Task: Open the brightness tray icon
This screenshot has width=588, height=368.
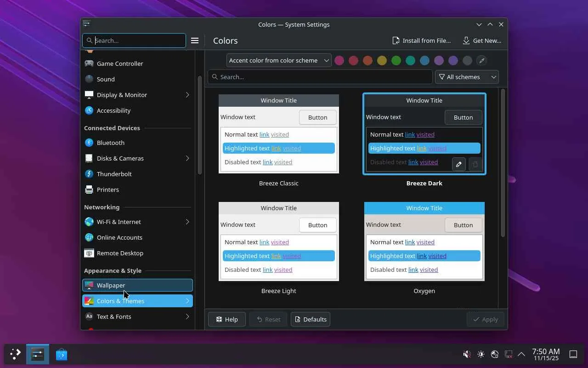Action: [x=481, y=354]
